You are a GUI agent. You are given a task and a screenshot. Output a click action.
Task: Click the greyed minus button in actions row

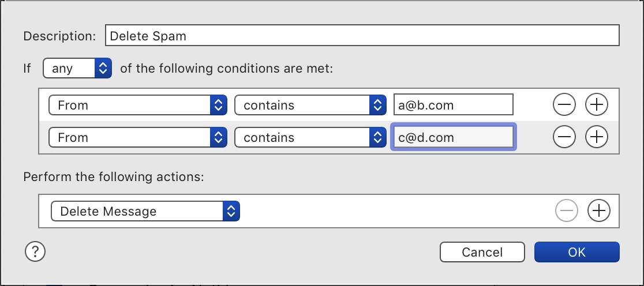[566, 211]
